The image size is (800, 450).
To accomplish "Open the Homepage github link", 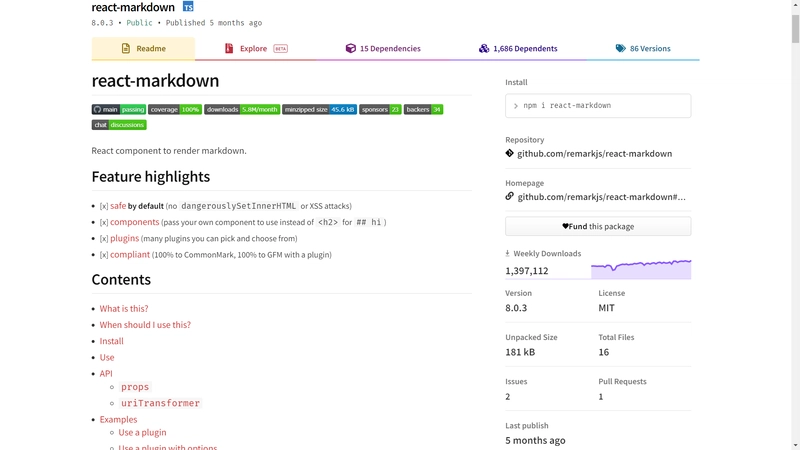I will (600, 197).
